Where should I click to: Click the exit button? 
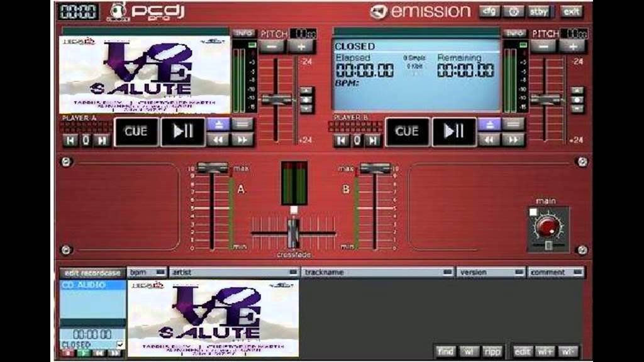pyautogui.click(x=571, y=11)
